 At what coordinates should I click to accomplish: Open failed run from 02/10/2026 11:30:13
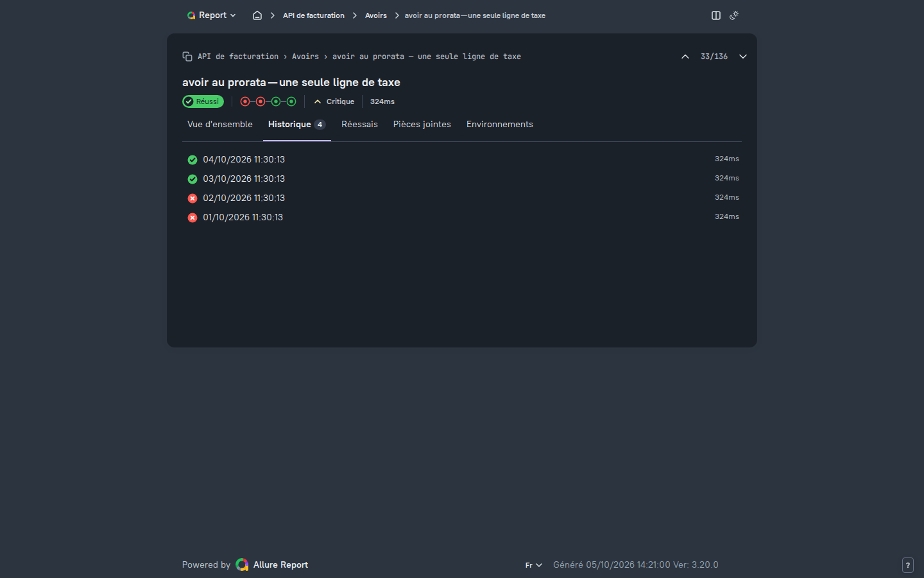[x=462, y=198]
